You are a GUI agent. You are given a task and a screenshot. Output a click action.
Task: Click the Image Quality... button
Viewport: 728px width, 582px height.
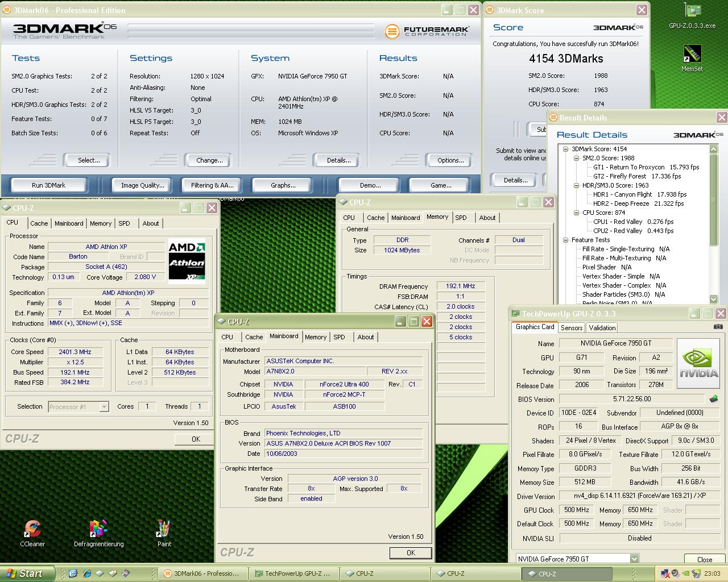click(142, 185)
